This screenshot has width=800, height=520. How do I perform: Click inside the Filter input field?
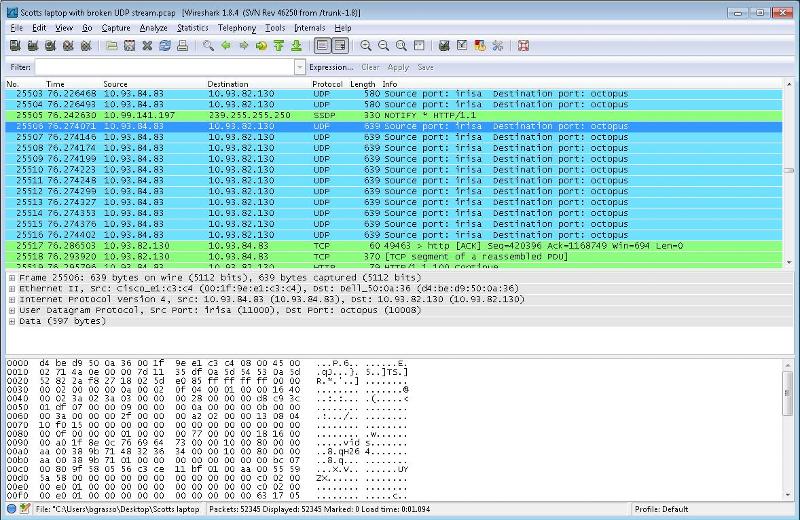pos(165,67)
